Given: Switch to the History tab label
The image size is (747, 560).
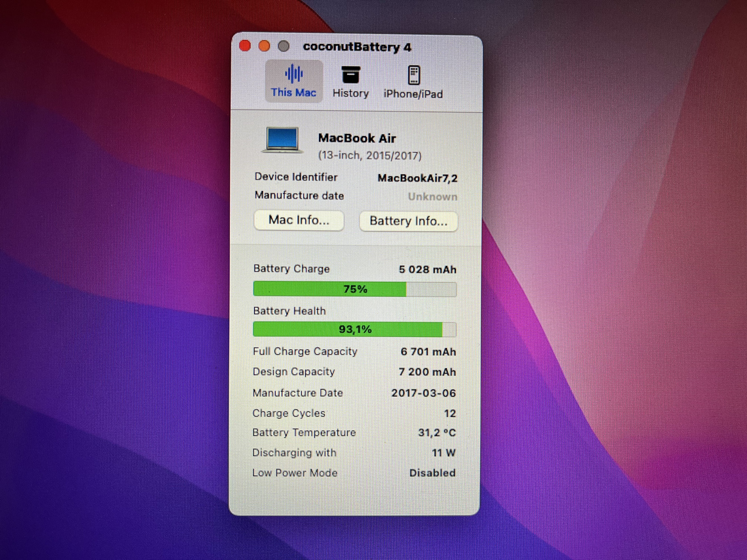Looking at the screenshot, I should [351, 93].
